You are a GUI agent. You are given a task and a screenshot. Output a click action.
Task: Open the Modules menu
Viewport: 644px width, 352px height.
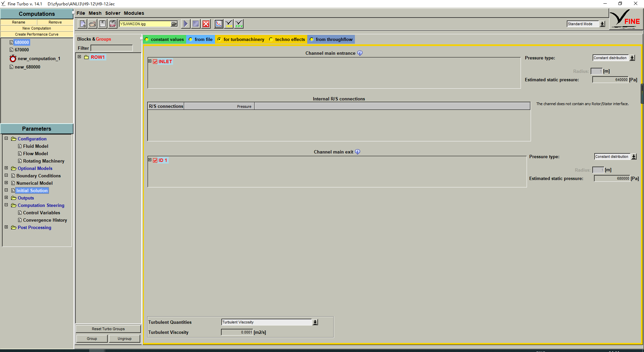click(134, 13)
